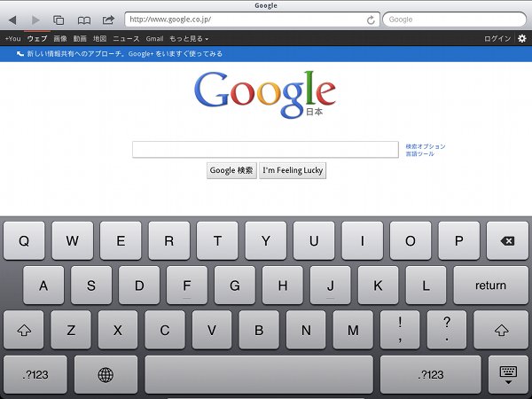Tap the I key
This screenshot has width=532, height=399.
click(x=363, y=241)
